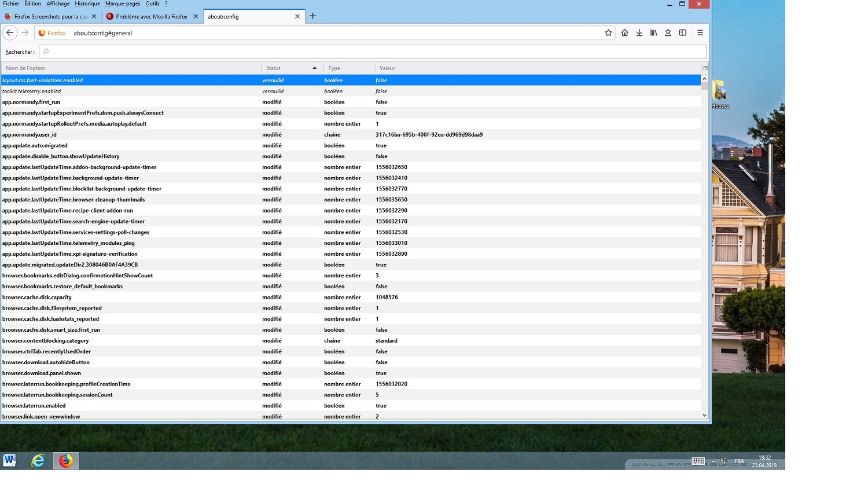This screenshot has height=488, width=868.
Task: Open the Marque-pages menu
Action: click(123, 3)
